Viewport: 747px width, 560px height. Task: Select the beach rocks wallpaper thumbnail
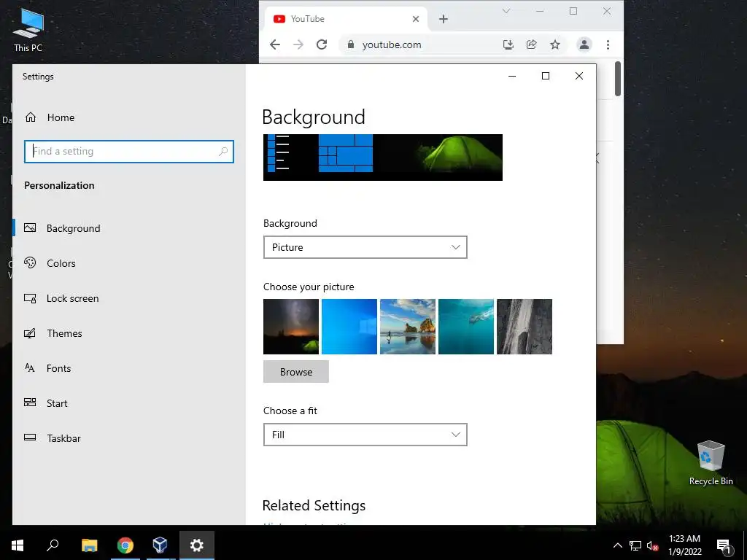click(x=407, y=327)
